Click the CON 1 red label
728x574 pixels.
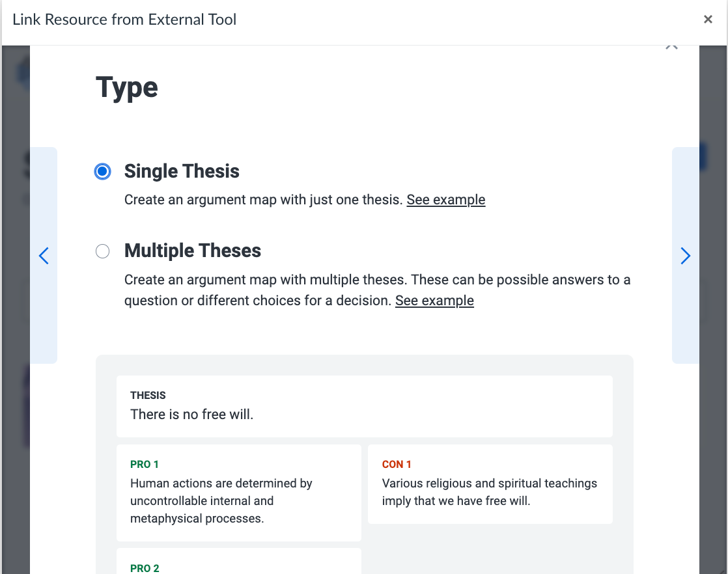397,464
